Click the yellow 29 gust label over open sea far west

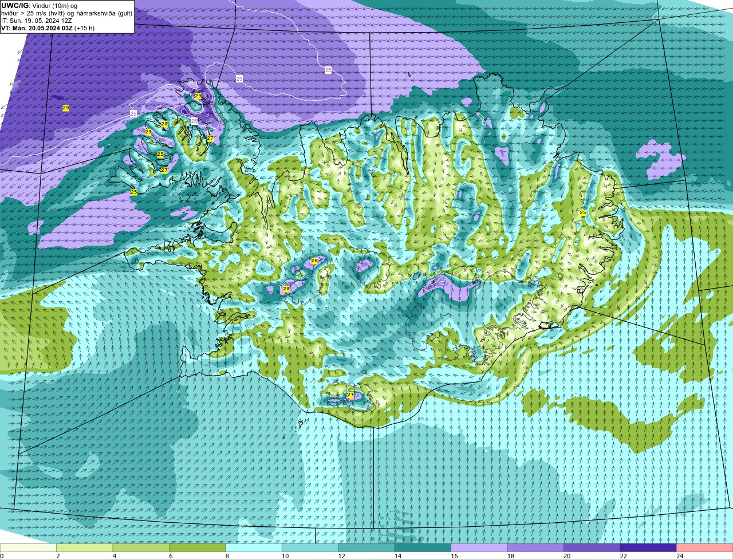point(66,108)
